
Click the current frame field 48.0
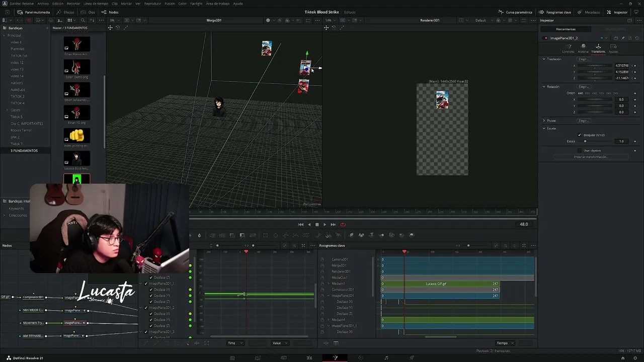coord(524,224)
